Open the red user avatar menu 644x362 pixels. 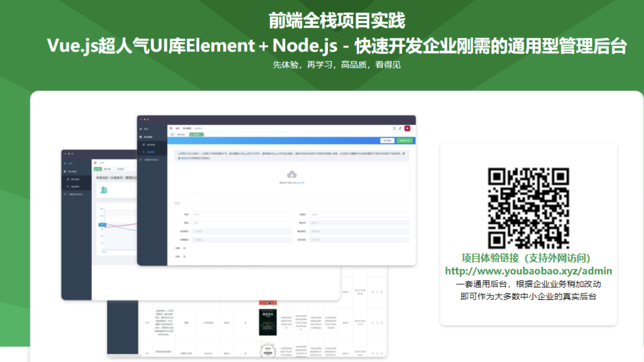(x=407, y=128)
